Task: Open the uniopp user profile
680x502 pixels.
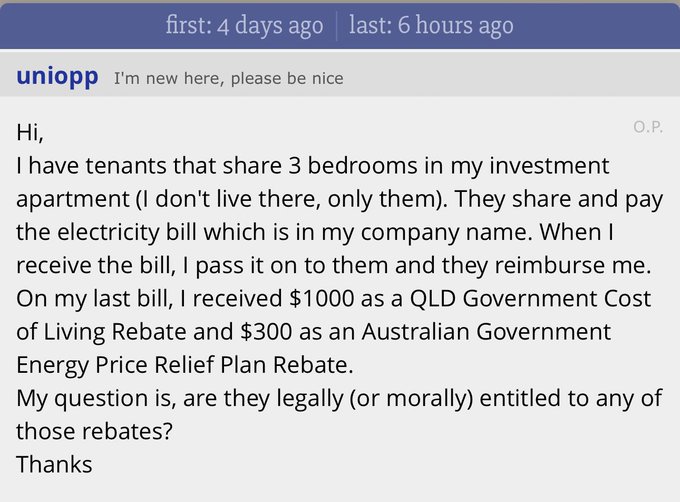Action: [x=57, y=77]
